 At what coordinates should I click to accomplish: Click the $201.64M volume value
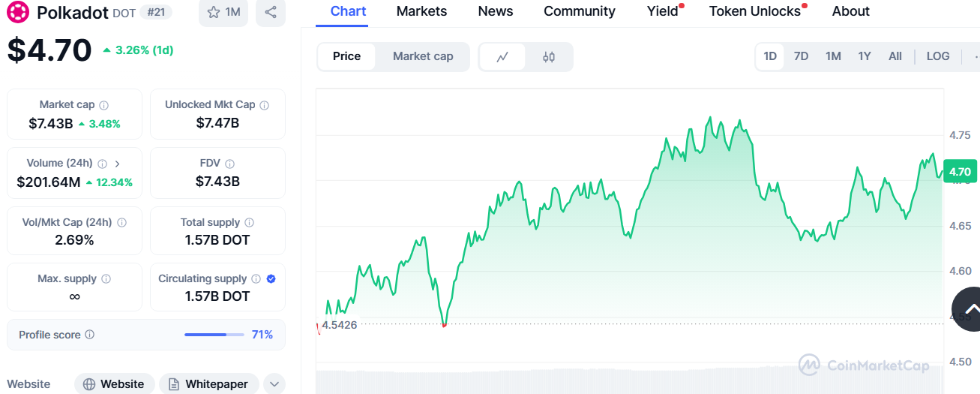[49, 182]
